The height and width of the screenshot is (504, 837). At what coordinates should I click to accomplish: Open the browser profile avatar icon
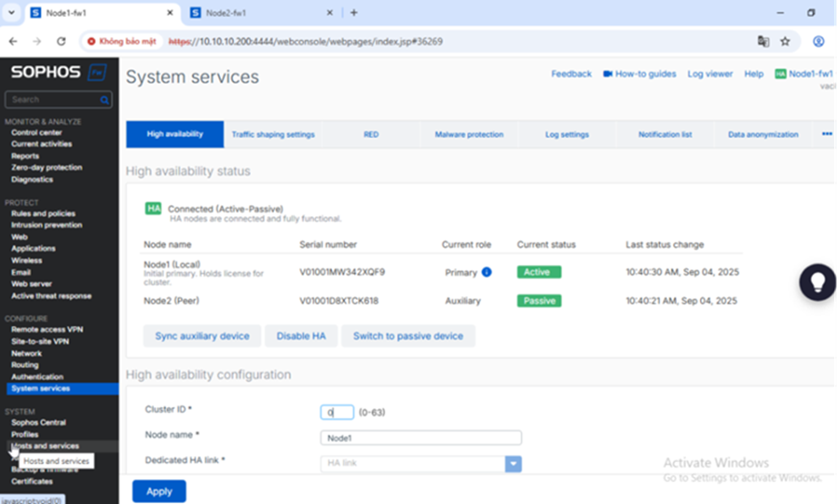point(818,41)
